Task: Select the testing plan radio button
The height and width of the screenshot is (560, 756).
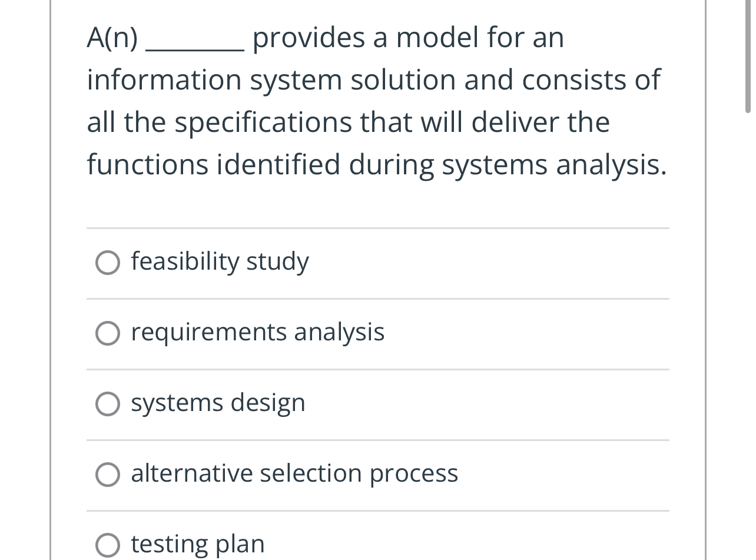Action: click(107, 545)
